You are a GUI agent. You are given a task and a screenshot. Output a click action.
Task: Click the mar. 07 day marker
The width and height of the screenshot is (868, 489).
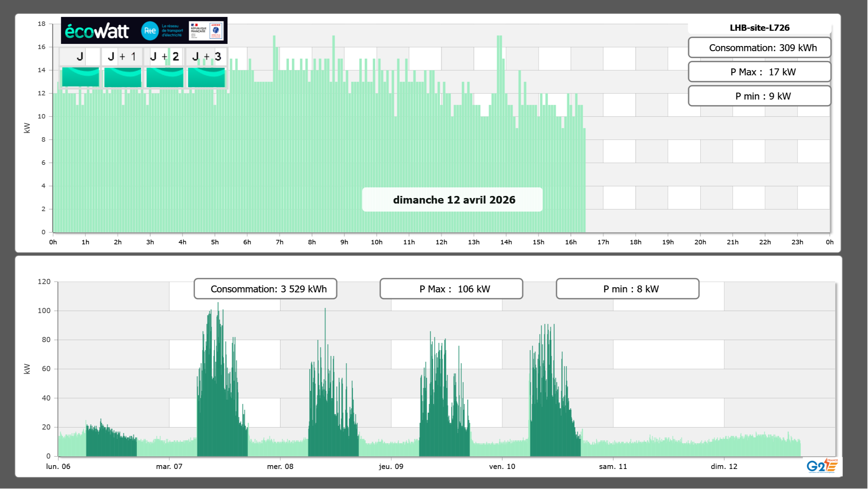(x=169, y=467)
